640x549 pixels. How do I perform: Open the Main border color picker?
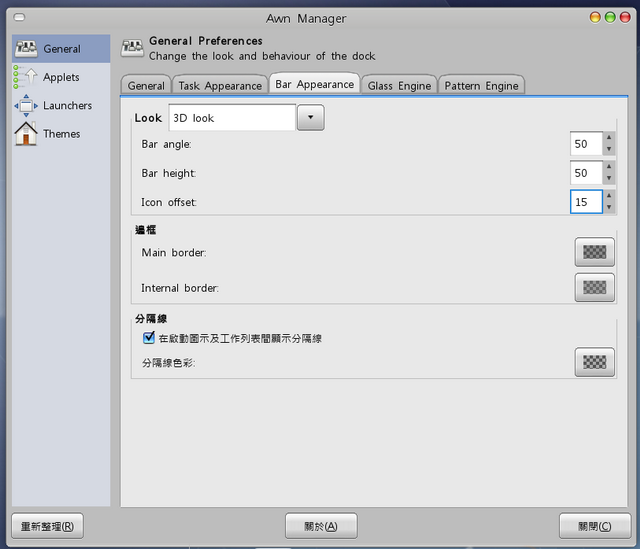point(594,252)
